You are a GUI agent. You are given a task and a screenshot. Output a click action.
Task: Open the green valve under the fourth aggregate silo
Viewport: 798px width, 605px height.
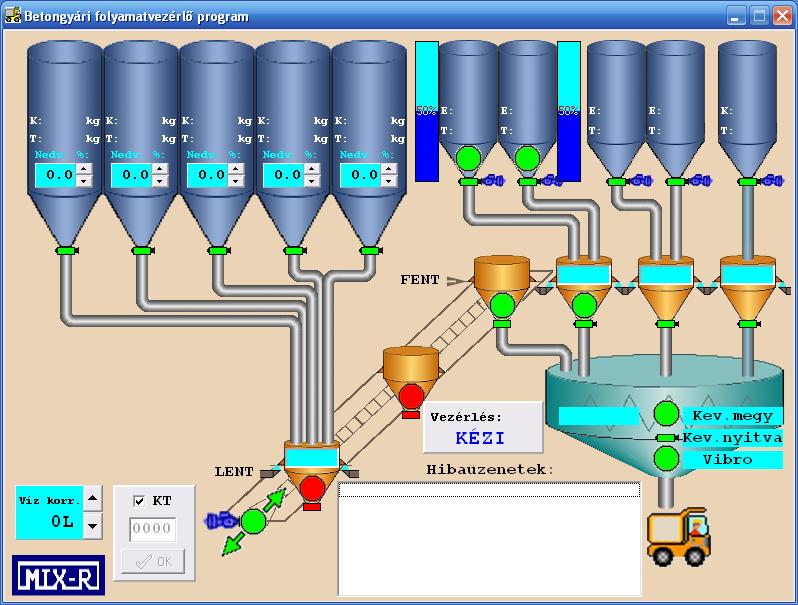[x=295, y=250]
